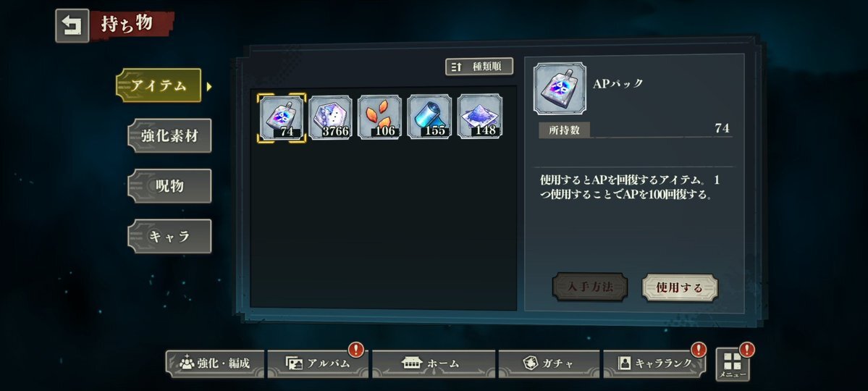Switch to the 強化素材 tab

[x=169, y=135]
